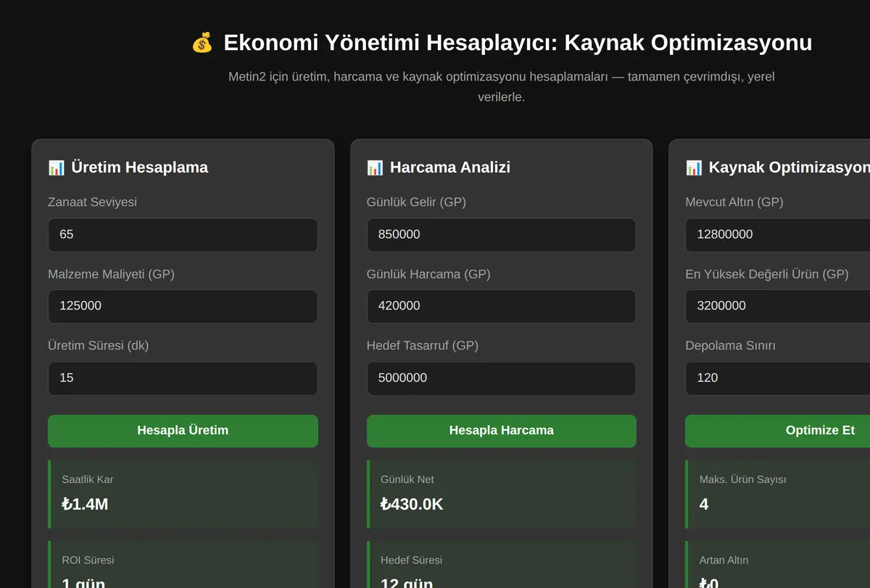Click the Üretim Süresi (dk) label
The image size is (870, 588).
(98, 346)
